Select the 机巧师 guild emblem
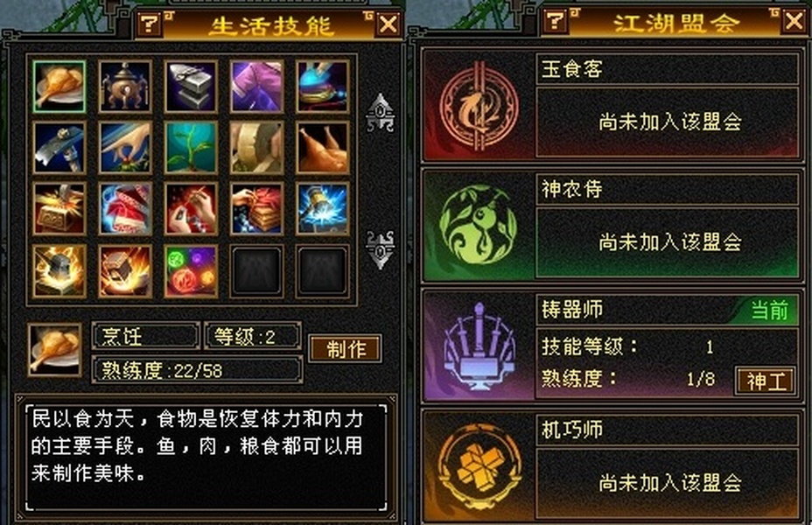The image size is (812, 525). click(x=479, y=466)
